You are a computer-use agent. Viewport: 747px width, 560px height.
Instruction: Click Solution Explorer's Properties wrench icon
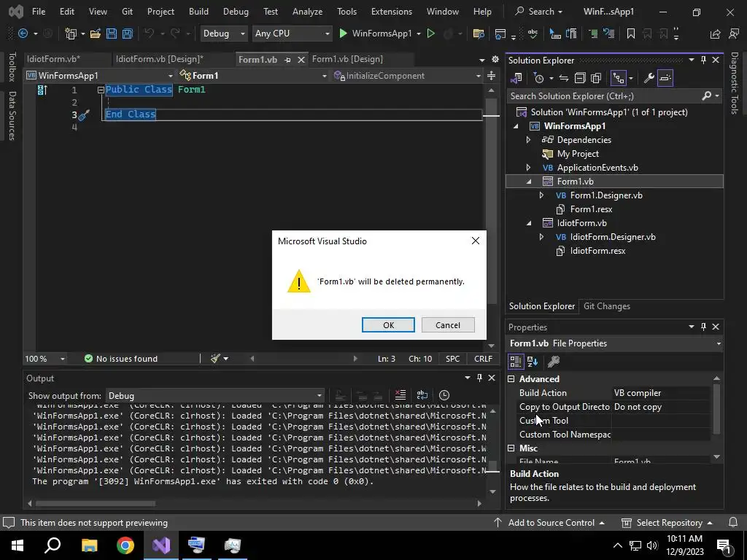click(x=649, y=78)
